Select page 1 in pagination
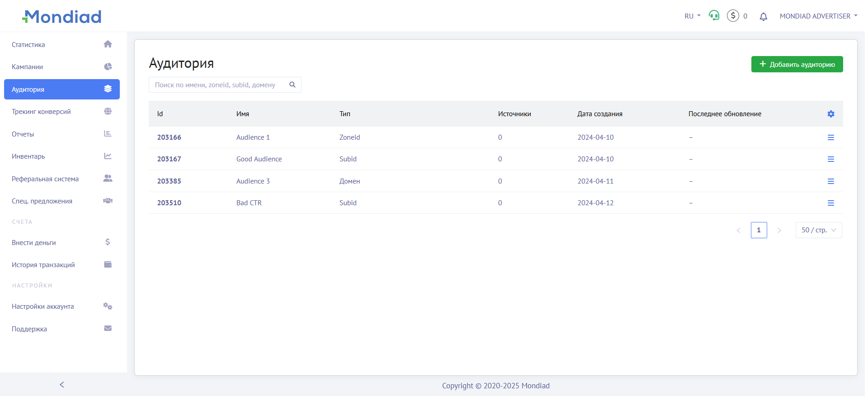Viewport: 868px width, 396px height. [x=759, y=230]
